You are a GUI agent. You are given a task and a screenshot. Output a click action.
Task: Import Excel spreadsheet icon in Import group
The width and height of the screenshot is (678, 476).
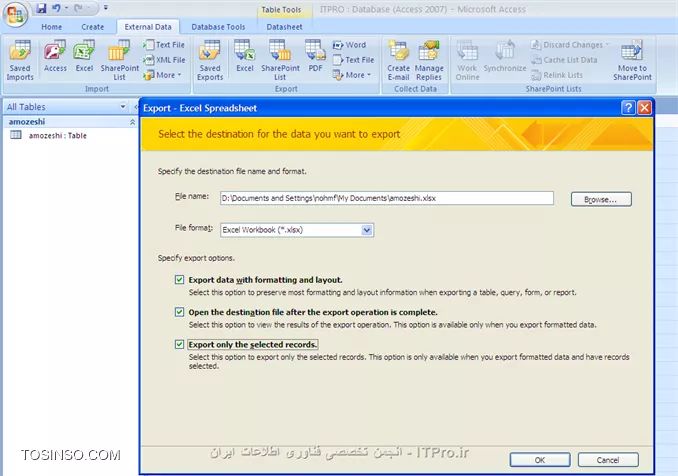(x=84, y=56)
